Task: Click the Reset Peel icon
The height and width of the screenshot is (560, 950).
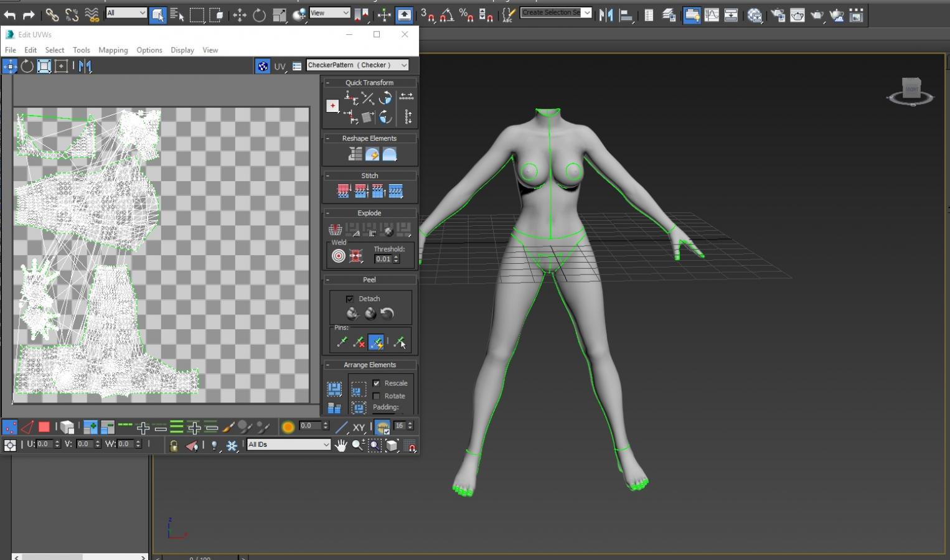Action: coord(387,314)
